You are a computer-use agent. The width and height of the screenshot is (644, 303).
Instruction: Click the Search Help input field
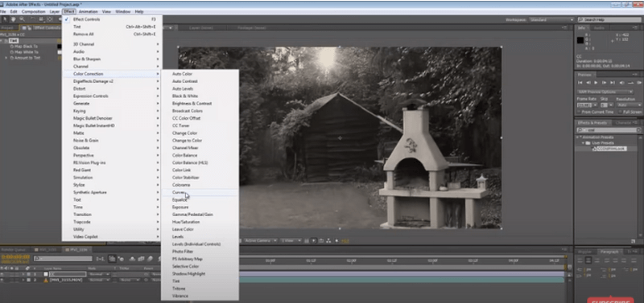[x=609, y=19]
